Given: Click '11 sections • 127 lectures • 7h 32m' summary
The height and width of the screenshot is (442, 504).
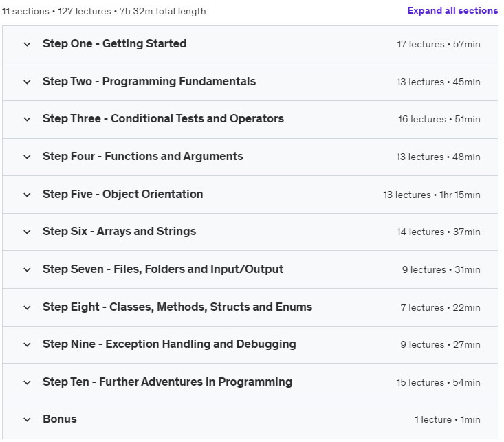Looking at the screenshot, I should click(104, 11).
